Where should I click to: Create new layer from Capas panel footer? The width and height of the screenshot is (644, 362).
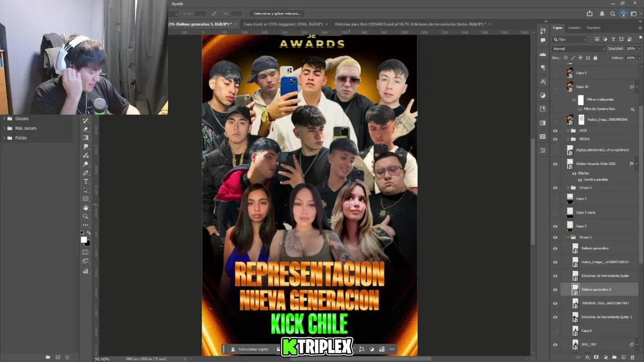pyautogui.click(x=623, y=357)
